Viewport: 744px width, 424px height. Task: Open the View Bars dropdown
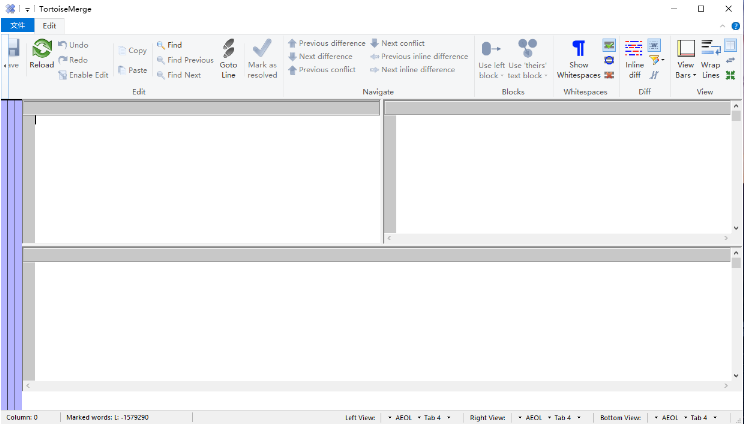pos(686,59)
